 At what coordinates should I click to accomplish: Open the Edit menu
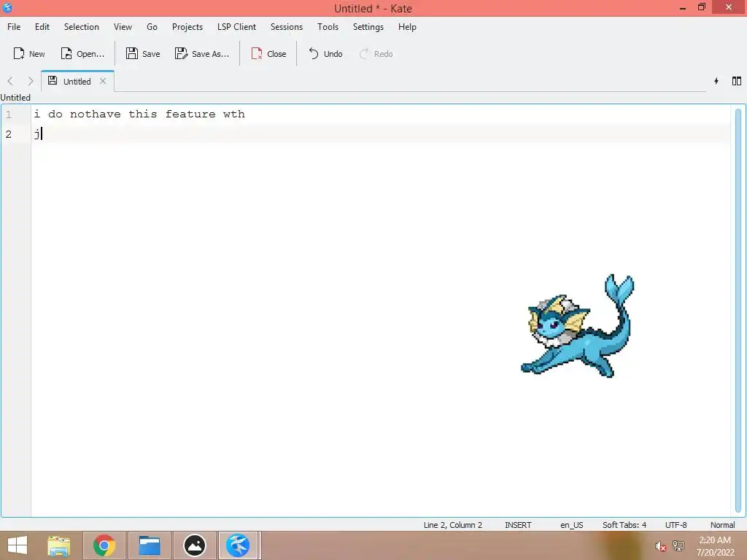click(42, 27)
